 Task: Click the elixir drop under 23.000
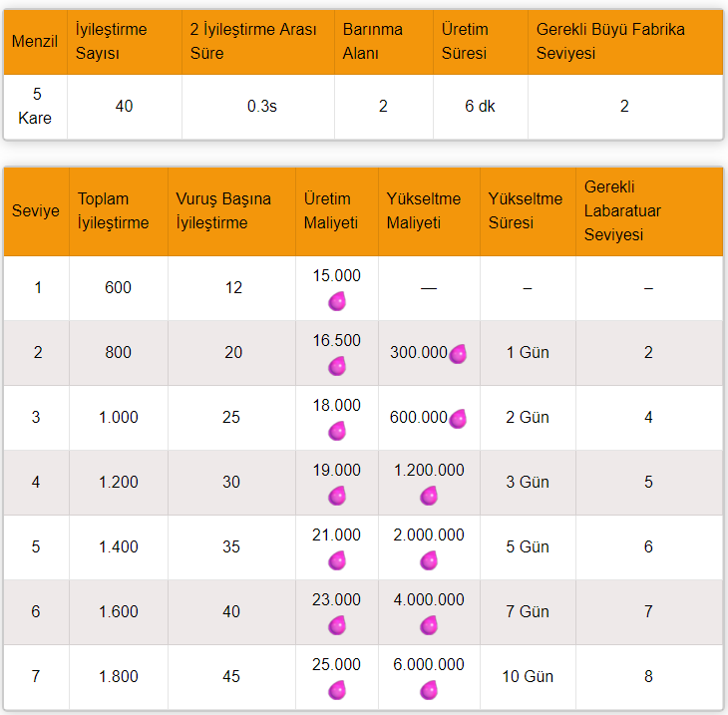click(x=337, y=625)
